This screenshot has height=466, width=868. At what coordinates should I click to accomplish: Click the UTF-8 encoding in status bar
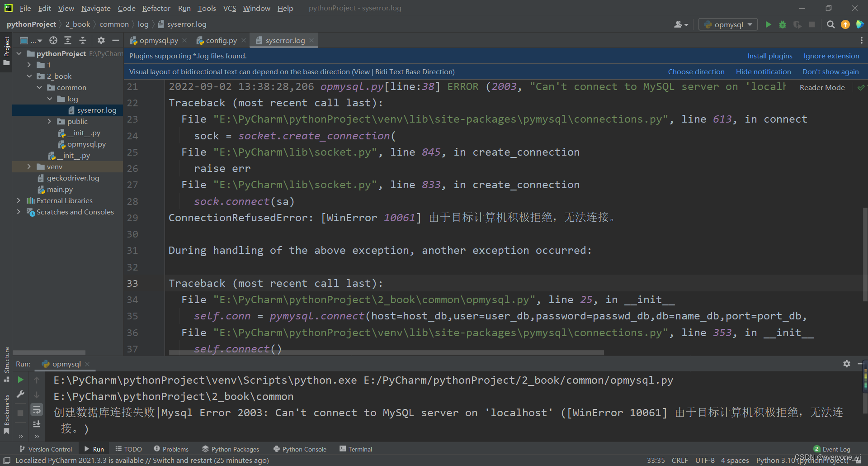tap(705, 460)
